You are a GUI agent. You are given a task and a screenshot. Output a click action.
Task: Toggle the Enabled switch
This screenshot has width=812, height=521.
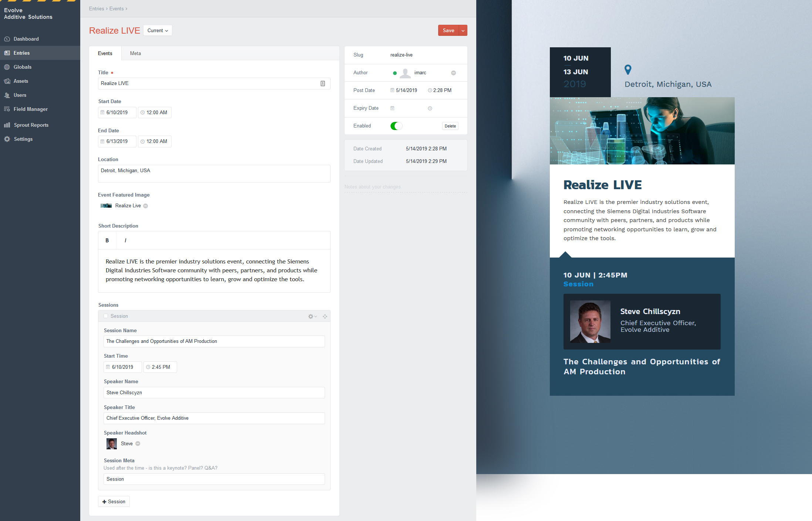point(396,126)
